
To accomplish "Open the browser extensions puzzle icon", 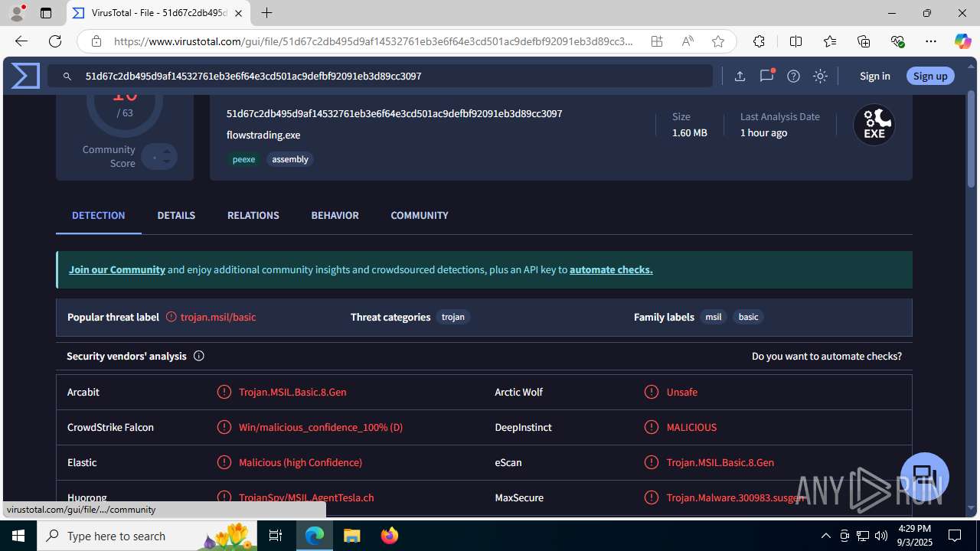I will 759,41.
